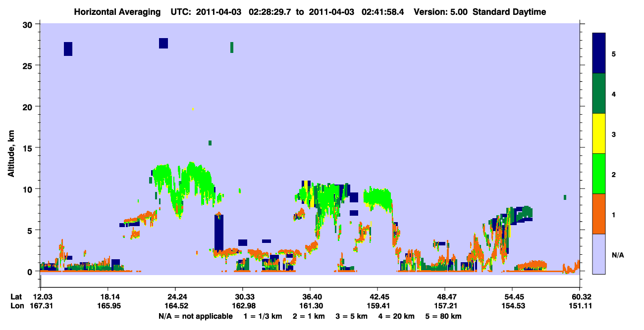This screenshot has width=644, height=330.
Task: Click longitude value 157.21
Action: pyautogui.click(x=445, y=306)
